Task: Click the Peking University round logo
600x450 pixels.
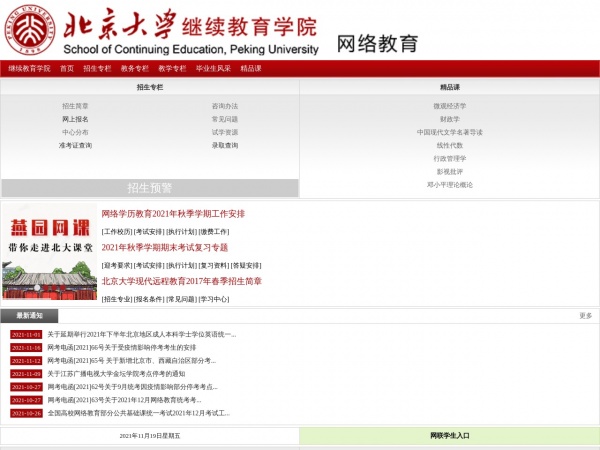Action: [29, 29]
